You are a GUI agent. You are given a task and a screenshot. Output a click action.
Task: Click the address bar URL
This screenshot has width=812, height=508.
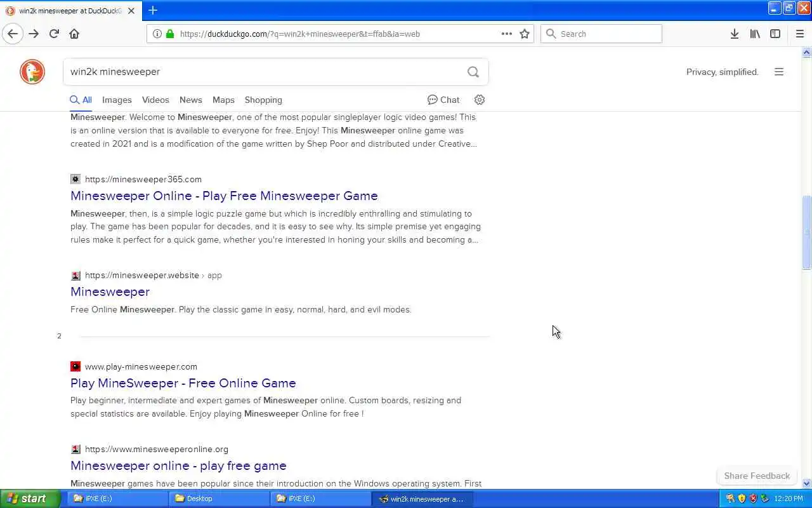tap(300, 34)
